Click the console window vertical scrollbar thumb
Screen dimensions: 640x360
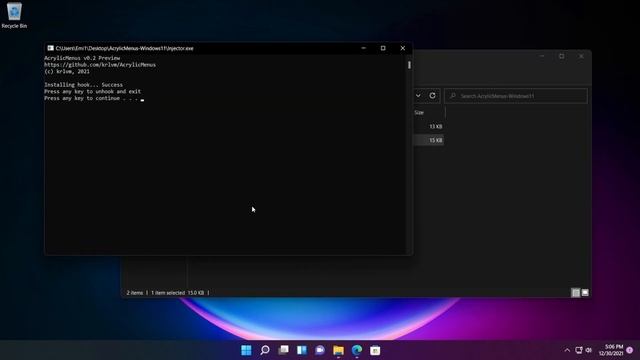click(x=409, y=65)
